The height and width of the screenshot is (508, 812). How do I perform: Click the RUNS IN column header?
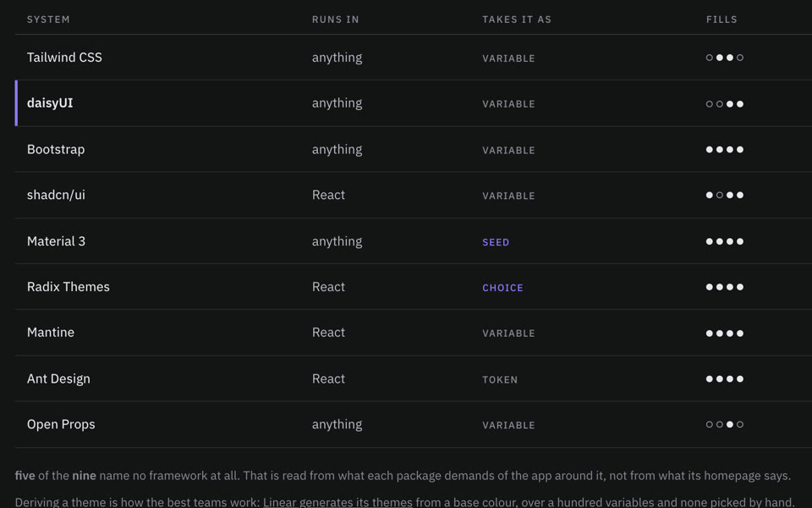[335, 19]
